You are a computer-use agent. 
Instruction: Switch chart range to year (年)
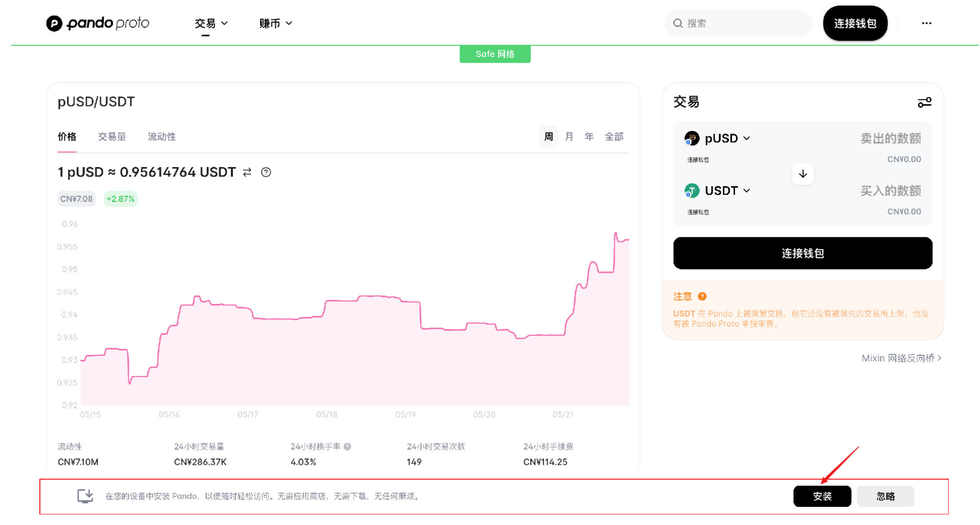tap(589, 137)
